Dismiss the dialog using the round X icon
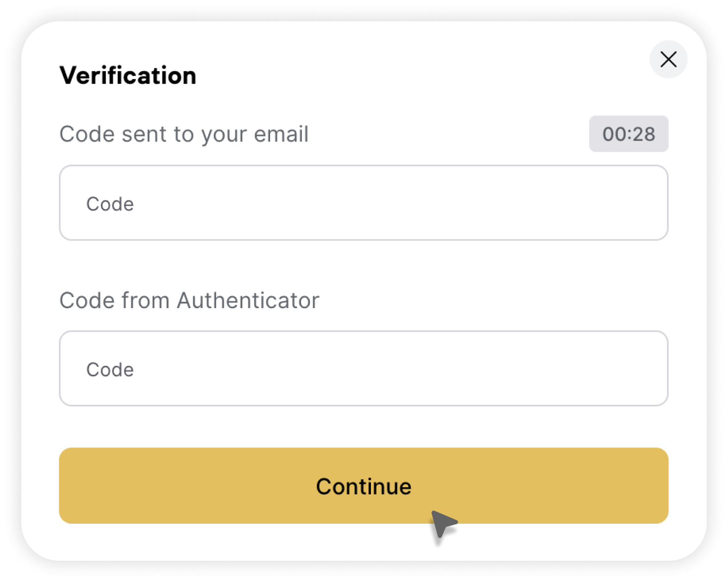The width and height of the screenshot is (728, 582). (668, 59)
